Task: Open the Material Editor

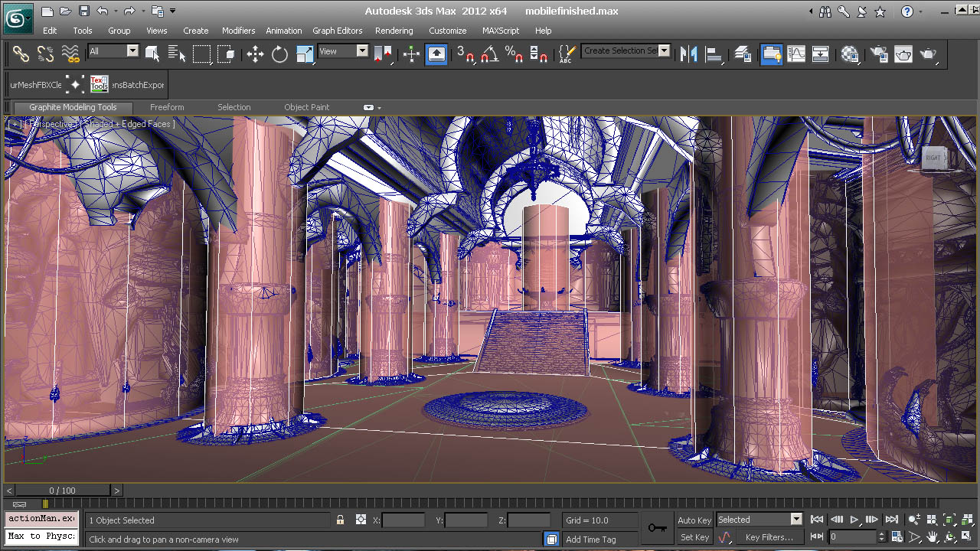Action: pyautogui.click(x=850, y=54)
